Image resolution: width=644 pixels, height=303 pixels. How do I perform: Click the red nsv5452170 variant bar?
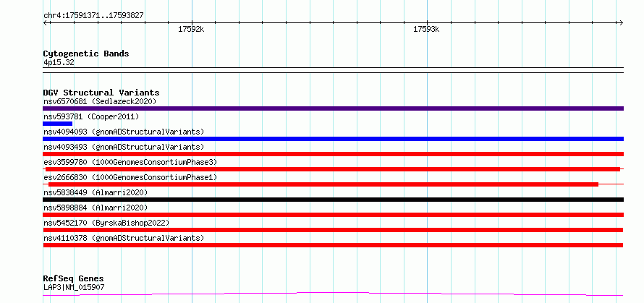click(x=333, y=230)
